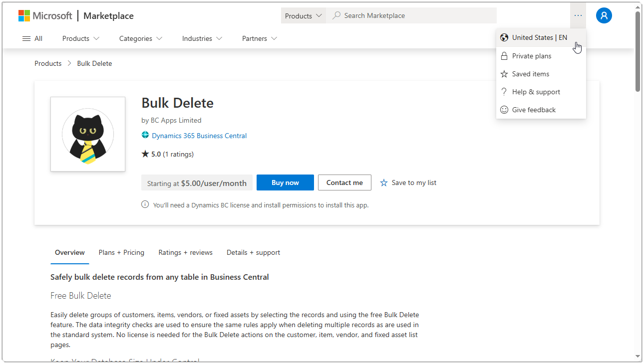The height and width of the screenshot is (364, 644).
Task: Click the question mark icon for Help & support
Action: [504, 92]
